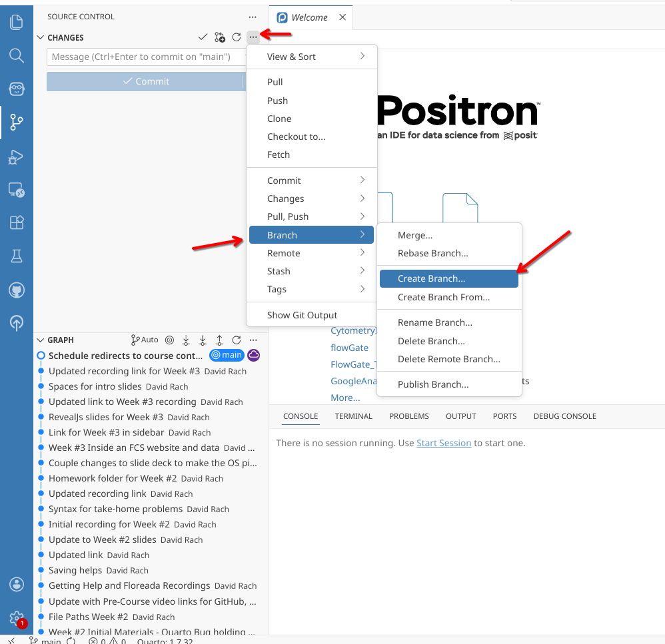This screenshot has height=644, width=665.
Task: Open the Testing flask icon
Action: tap(17, 256)
